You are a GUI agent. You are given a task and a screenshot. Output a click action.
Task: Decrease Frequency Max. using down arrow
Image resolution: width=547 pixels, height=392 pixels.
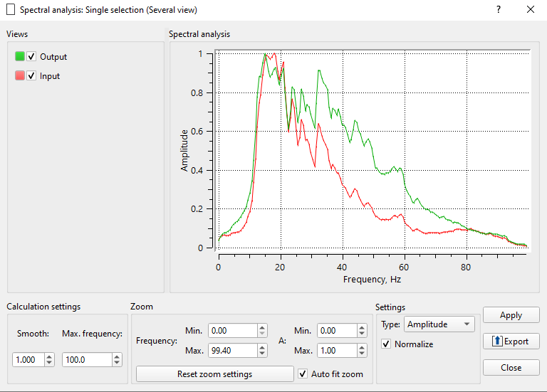pyautogui.click(x=262, y=354)
